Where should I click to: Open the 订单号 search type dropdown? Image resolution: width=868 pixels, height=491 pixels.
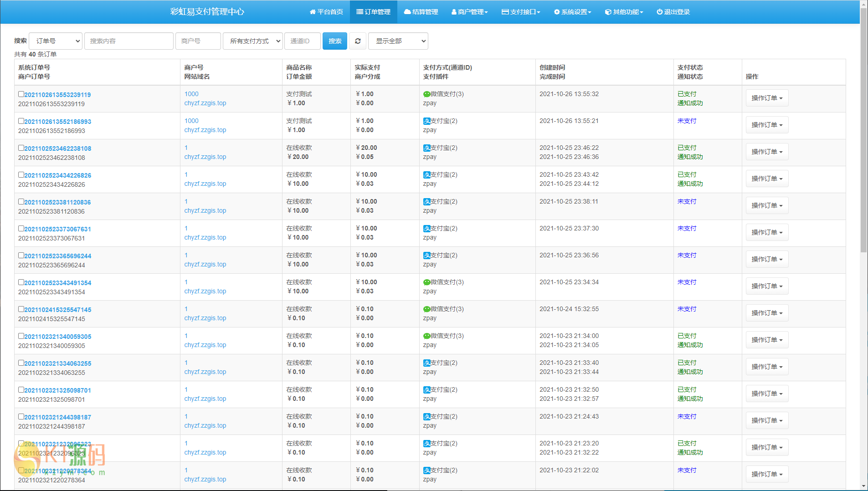pos(56,41)
